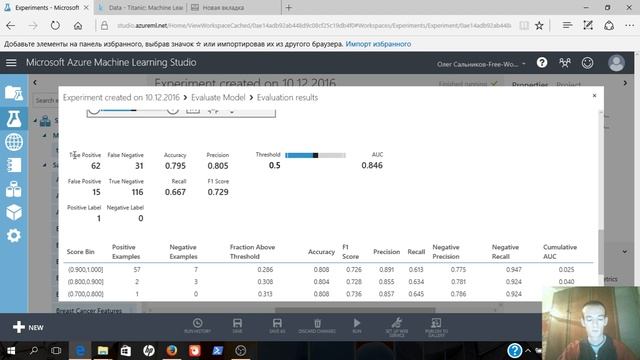Click 'Experiment created on 10.12.2016' breadcrumb
This screenshot has width=640, height=360.
121,98
